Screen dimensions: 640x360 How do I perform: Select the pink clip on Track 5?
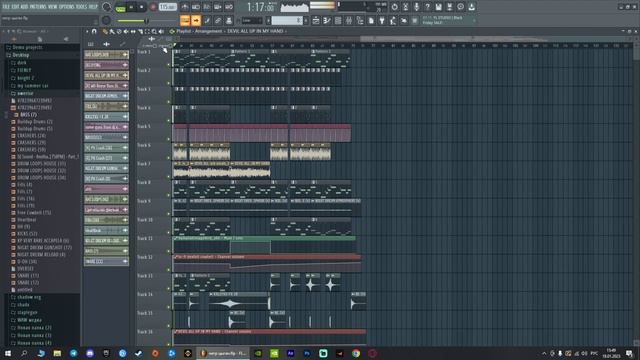tap(262, 133)
